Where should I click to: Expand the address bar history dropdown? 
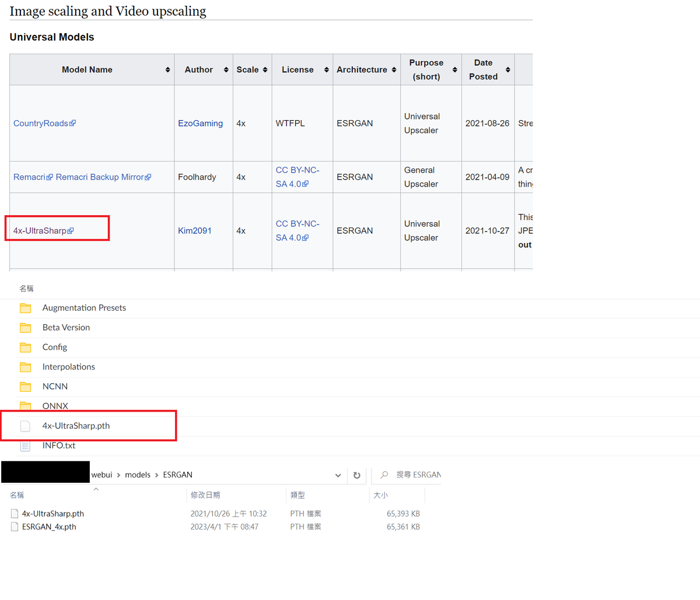pos(338,475)
